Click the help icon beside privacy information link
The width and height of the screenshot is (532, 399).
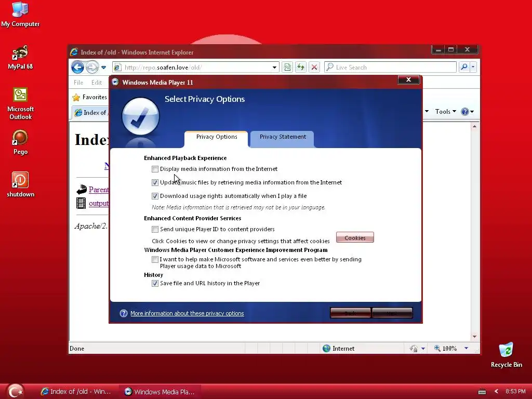click(x=124, y=313)
